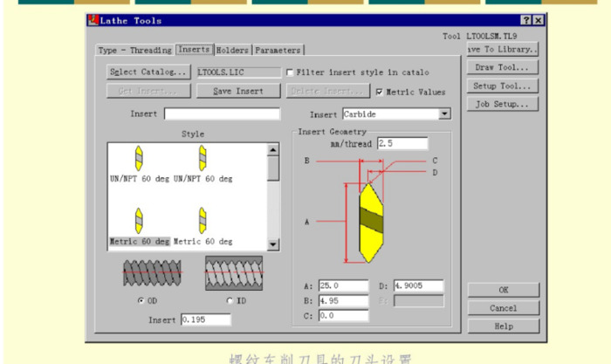Image resolution: width=611 pixels, height=364 pixels.
Task: Click the ID internal thread picture
Action: (233, 273)
